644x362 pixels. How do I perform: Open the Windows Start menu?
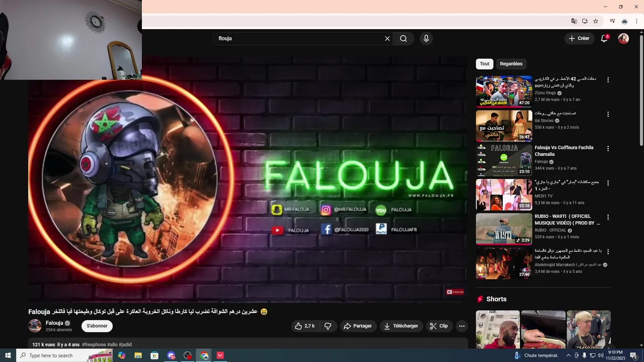tap(8, 355)
